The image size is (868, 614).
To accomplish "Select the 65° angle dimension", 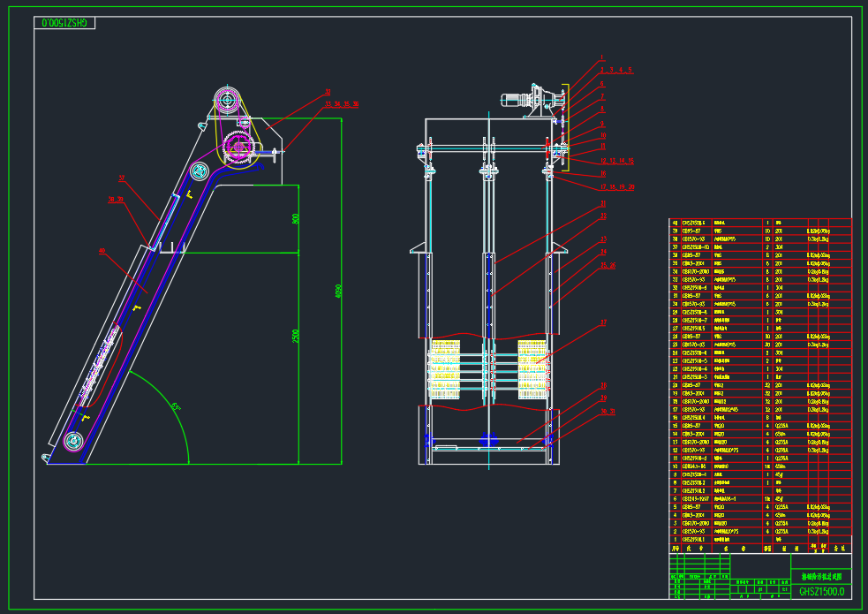I will [x=176, y=407].
